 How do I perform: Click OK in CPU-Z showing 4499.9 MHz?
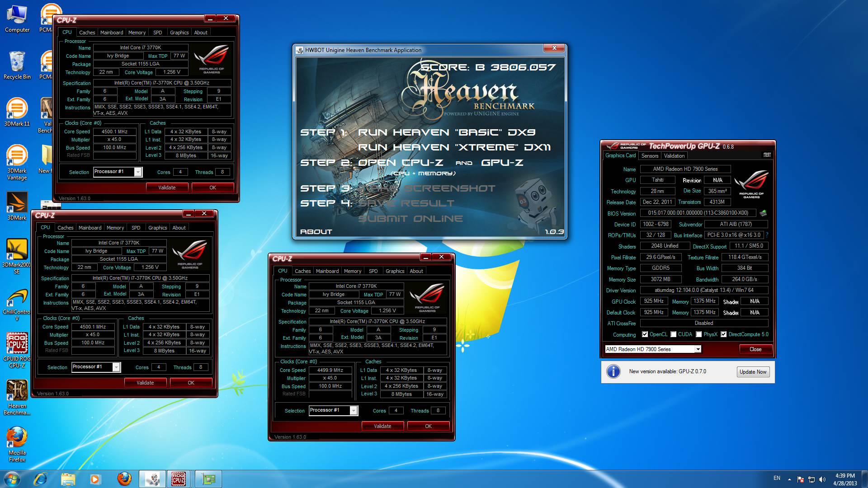pyautogui.click(x=428, y=426)
